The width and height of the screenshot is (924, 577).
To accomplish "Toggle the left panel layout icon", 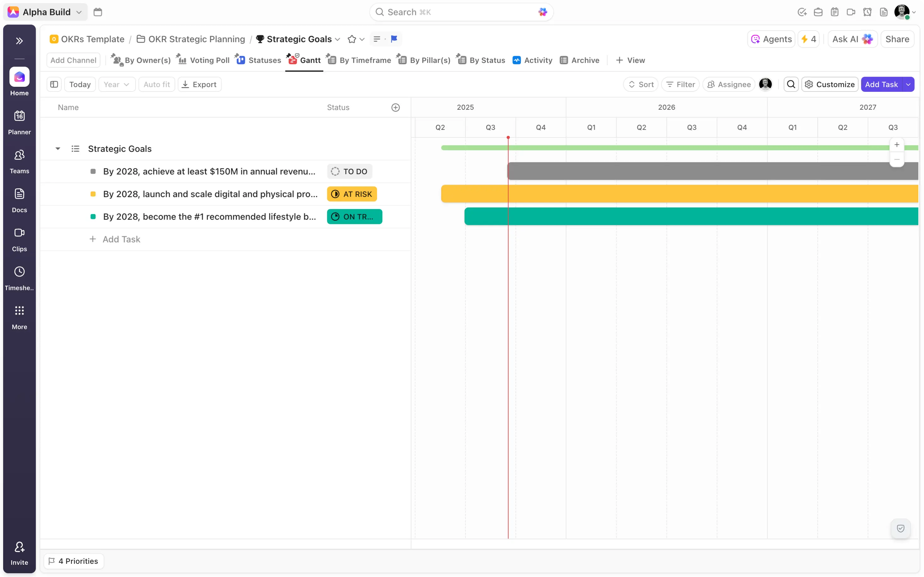I will tap(54, 84).
